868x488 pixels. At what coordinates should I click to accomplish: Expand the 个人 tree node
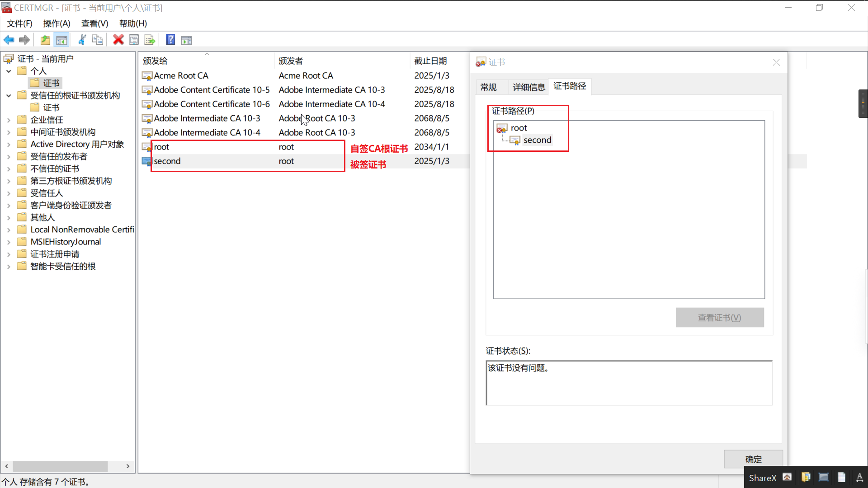(9, 70)
